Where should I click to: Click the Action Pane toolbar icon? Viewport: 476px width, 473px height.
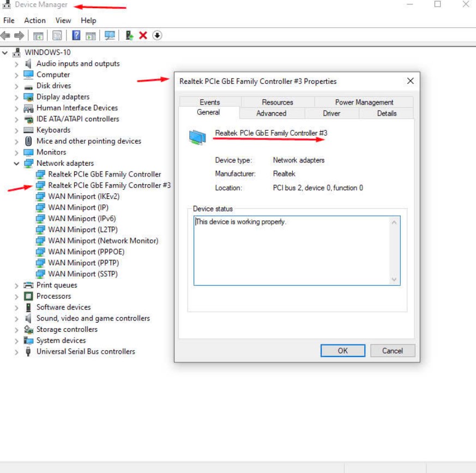(x=91, y=36)
